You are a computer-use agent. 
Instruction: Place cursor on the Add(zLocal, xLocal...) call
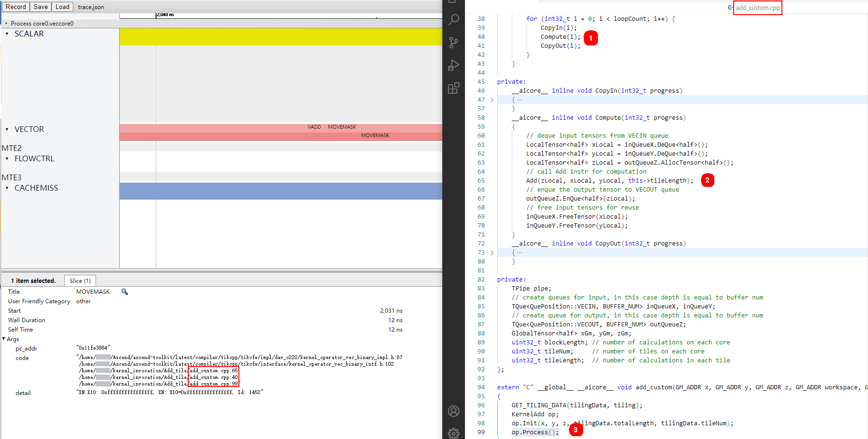(x=610, y=180)
